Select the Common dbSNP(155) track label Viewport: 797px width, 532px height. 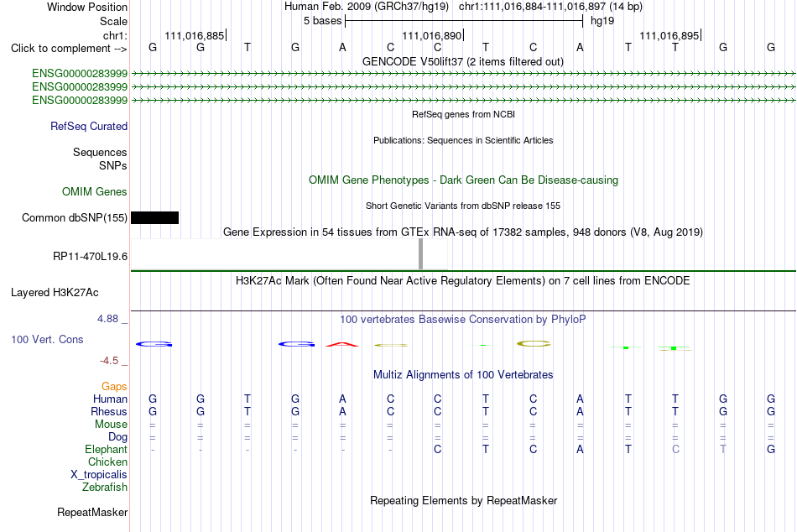coord(75,217)
